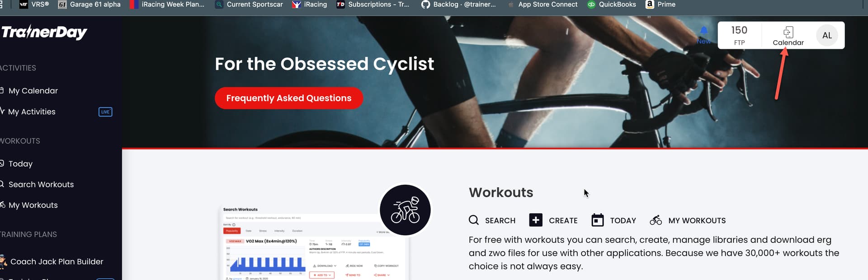Open the AL user avatar menu
868x280 pixels.
point(827,35)
